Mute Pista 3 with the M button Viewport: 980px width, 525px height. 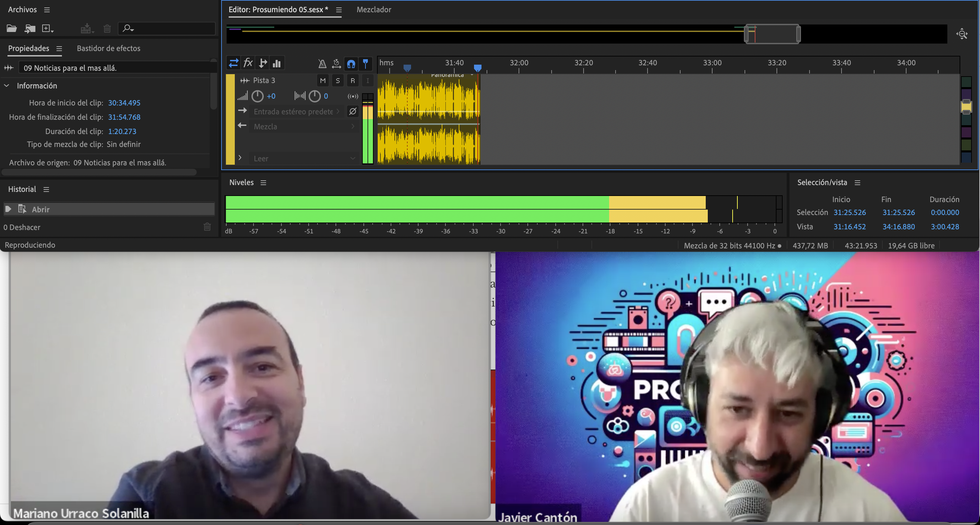[323, 80]
